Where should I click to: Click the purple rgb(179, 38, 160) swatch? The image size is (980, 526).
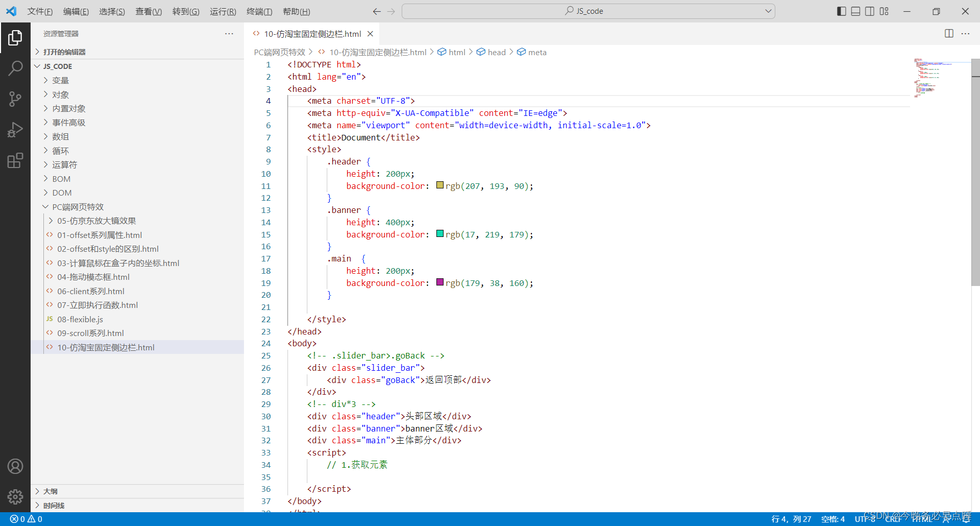(440, 282)
